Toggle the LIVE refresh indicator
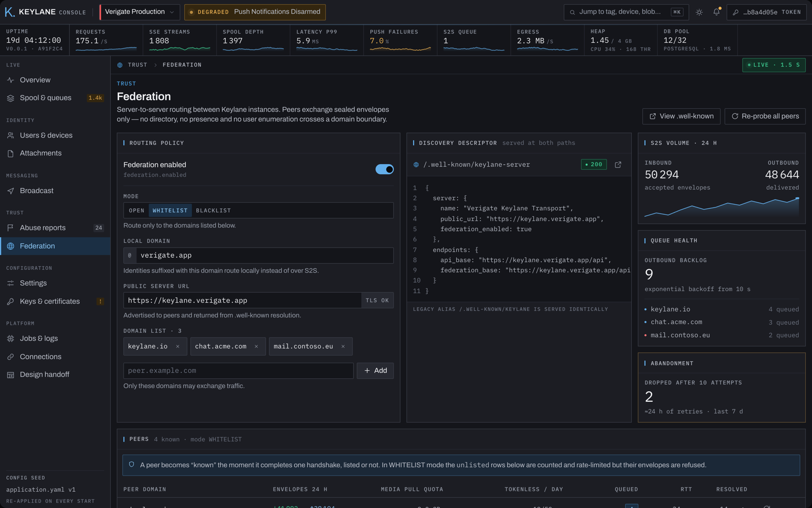The image size is (812, 508). coord(774,65)
